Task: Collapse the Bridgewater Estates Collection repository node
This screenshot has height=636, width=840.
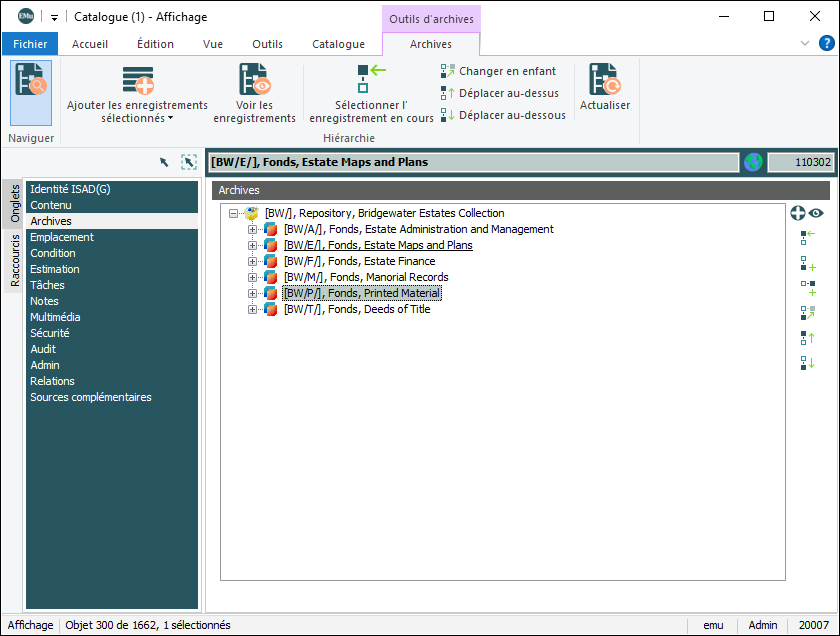Action: [x=233, y=213]
